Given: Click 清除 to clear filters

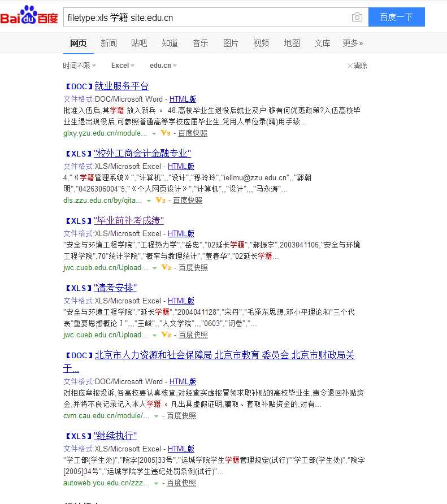Looking at the screenshot, I should click(360, 66).
